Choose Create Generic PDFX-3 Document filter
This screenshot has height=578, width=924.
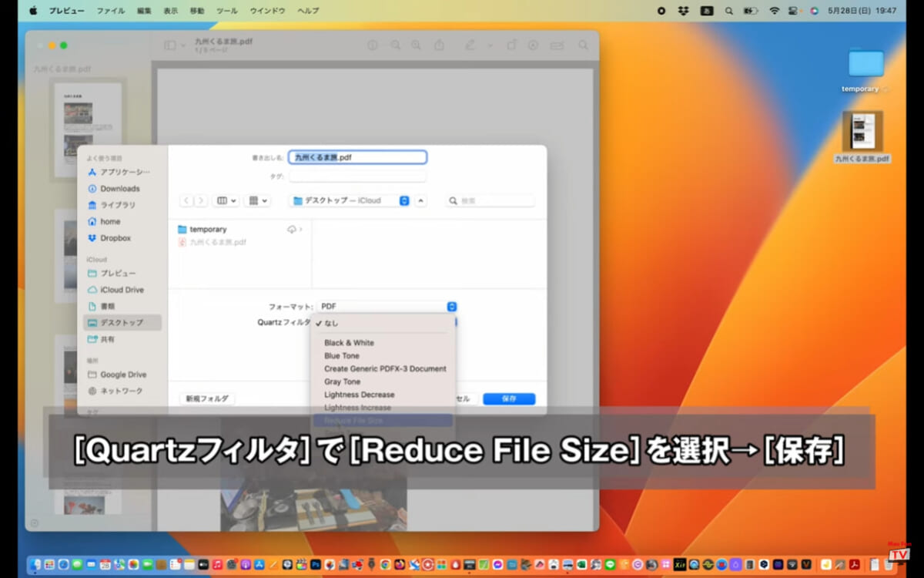coord(383,369)
